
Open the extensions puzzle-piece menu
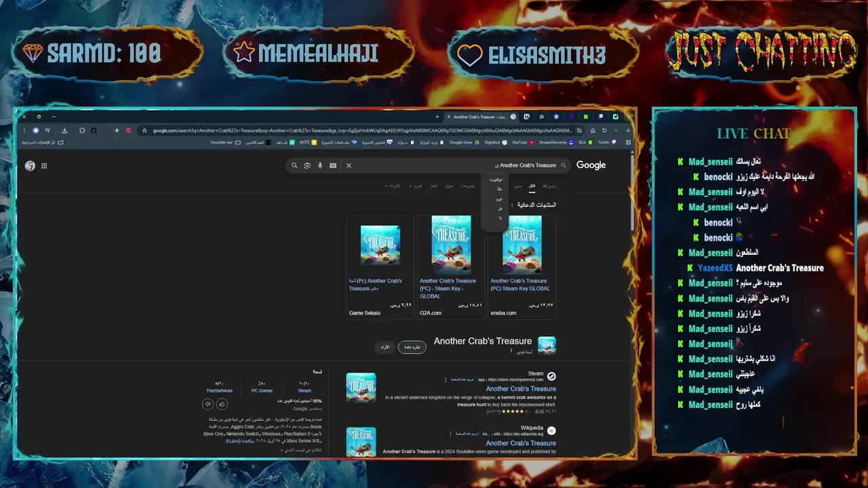(x=82, y=130)
